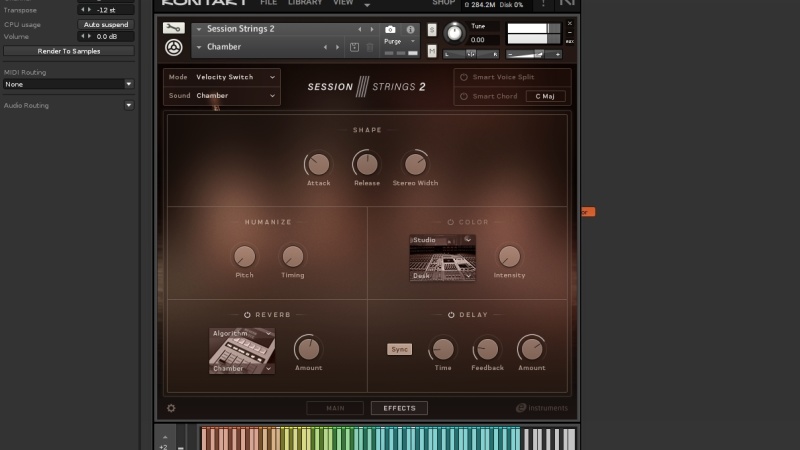Viewport: 800px width, 450px height.
Task: Click the C Maj chord selector
Action: (x=545, y=96)
